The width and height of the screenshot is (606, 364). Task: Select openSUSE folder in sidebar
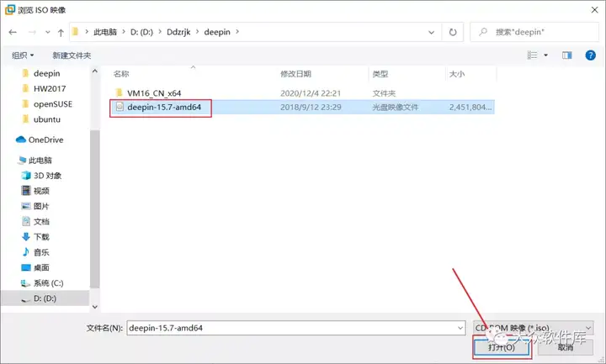[52, 104]
